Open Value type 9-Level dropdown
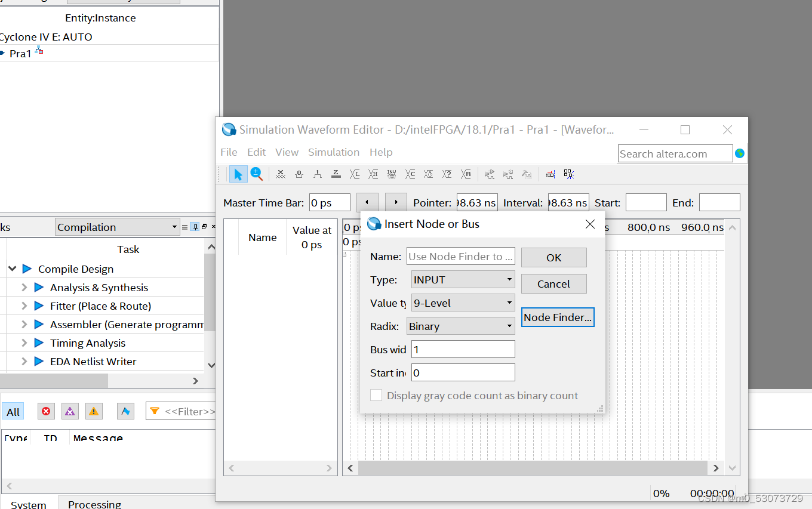 click(463, 303)
